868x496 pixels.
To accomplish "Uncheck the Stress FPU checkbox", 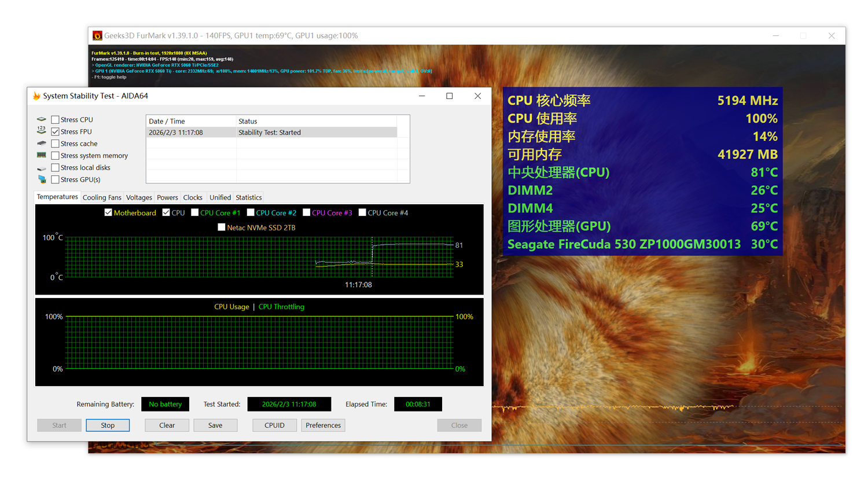I will pos(55,131).
